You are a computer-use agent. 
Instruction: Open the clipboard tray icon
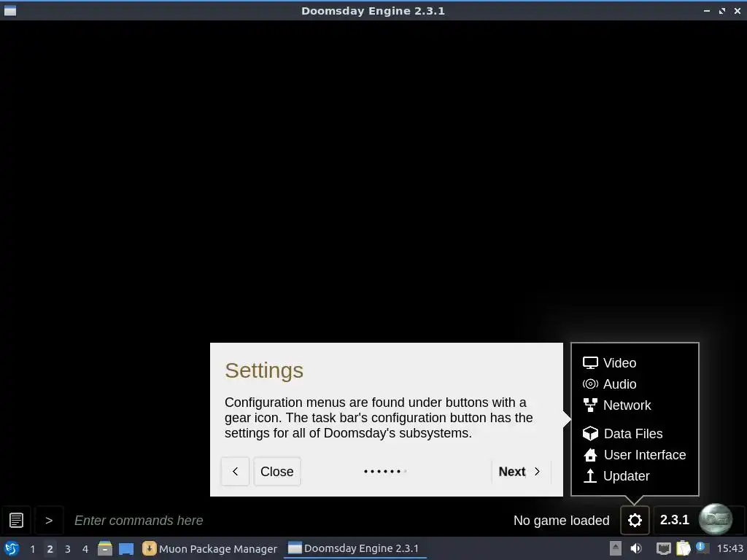(x=683, y=548)
